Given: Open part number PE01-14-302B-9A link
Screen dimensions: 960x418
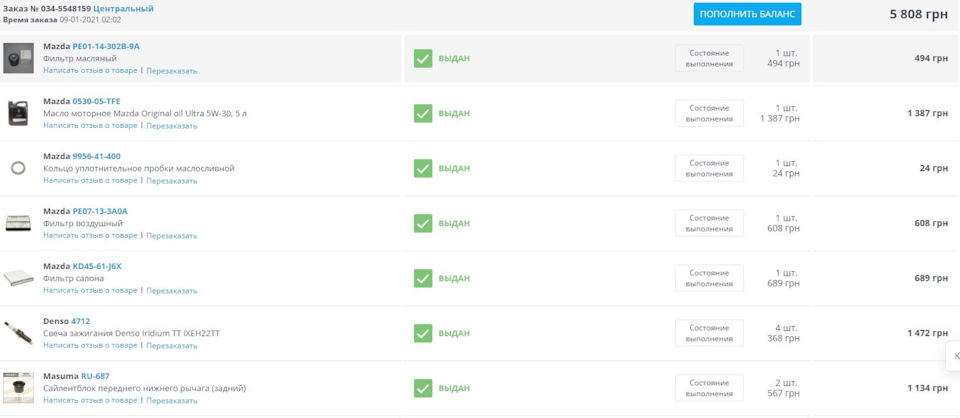Looking at the screenshot, I should pyautogui.click(x=106, y=47).
